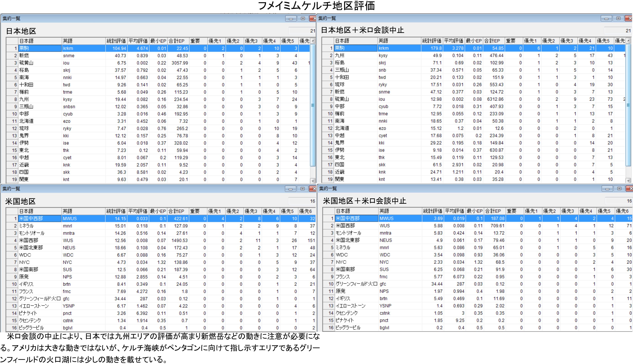This screenshot has height=364, width=633.
Task: Minimize the top-left 日本地区 window
Action: (291, 19)
